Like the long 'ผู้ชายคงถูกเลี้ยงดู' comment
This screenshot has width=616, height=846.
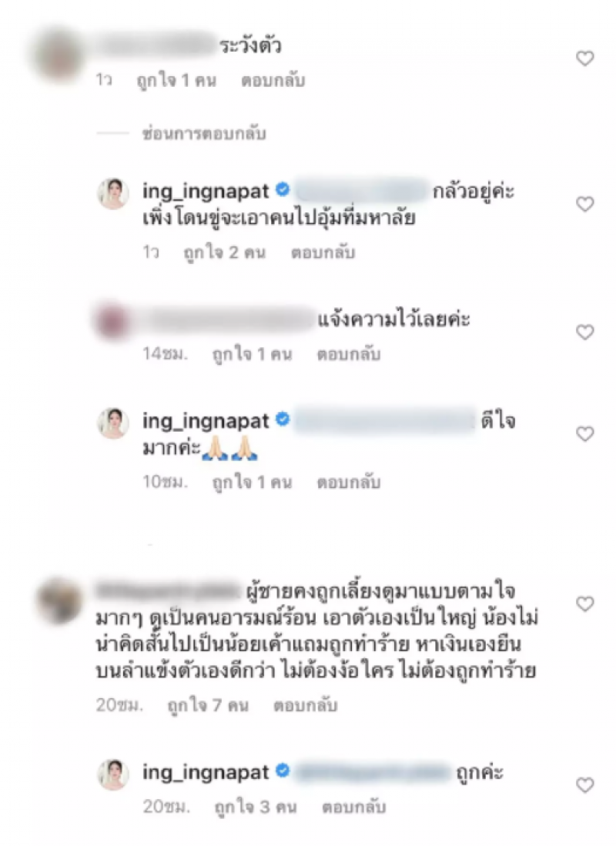tap(584, 604)
